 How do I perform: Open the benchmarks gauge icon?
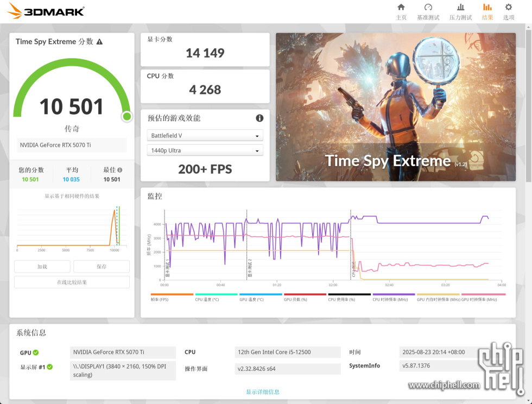[428, 8]
